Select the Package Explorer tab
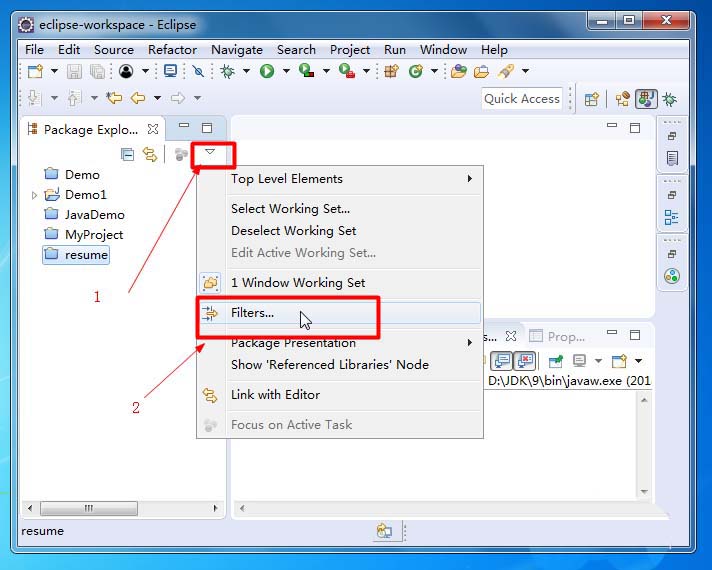This screenshot has height=570, width=712. click(92, 130)
